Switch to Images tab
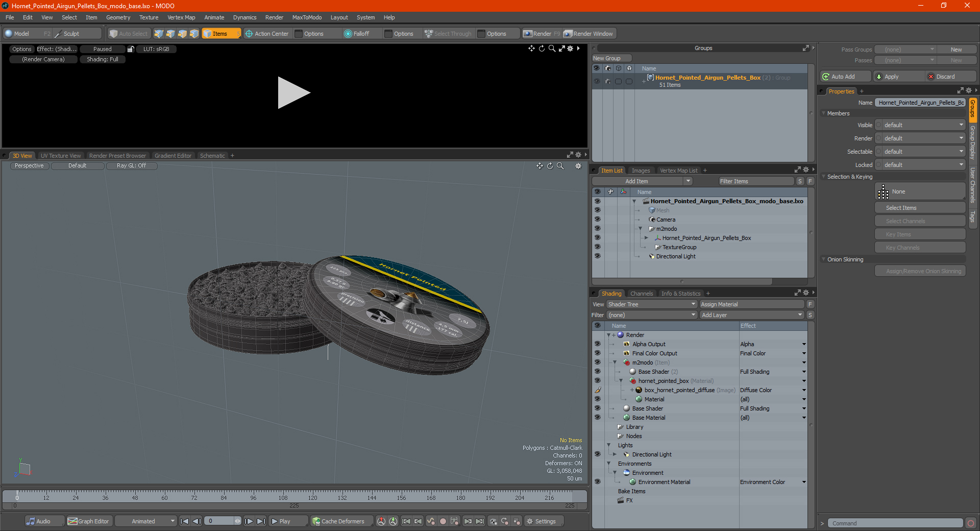 (641, 171)
